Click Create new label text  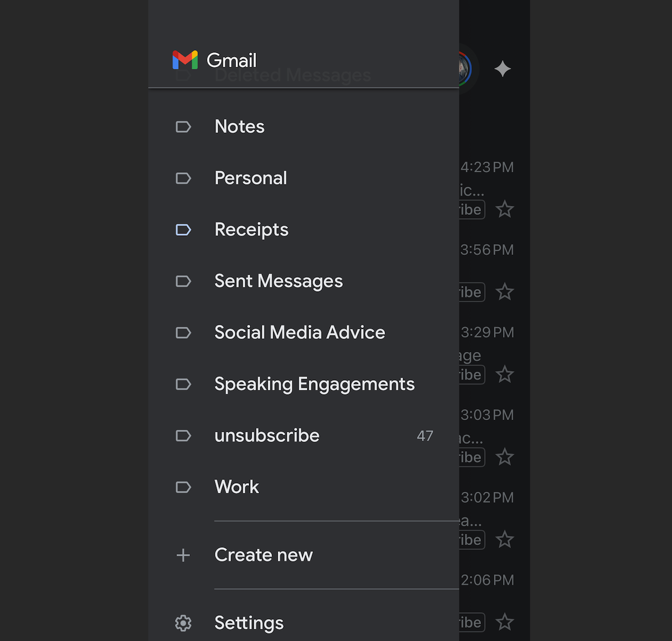pyautogui.click(x=263, y=555)
